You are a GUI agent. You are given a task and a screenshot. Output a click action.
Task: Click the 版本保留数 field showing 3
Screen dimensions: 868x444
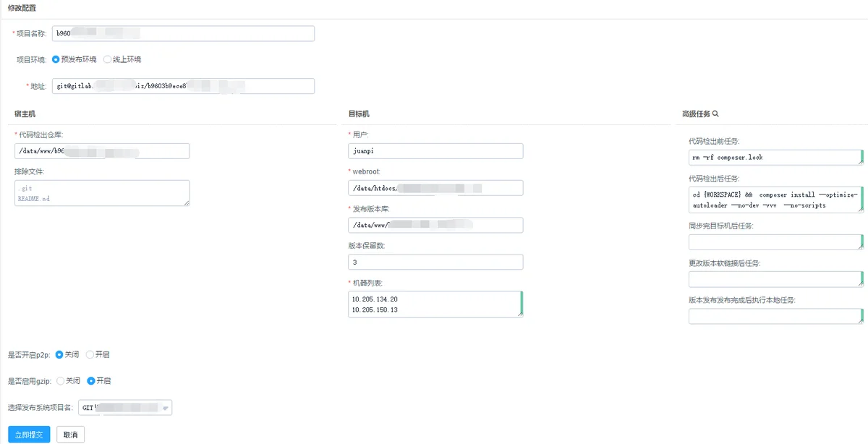[435, 262]
